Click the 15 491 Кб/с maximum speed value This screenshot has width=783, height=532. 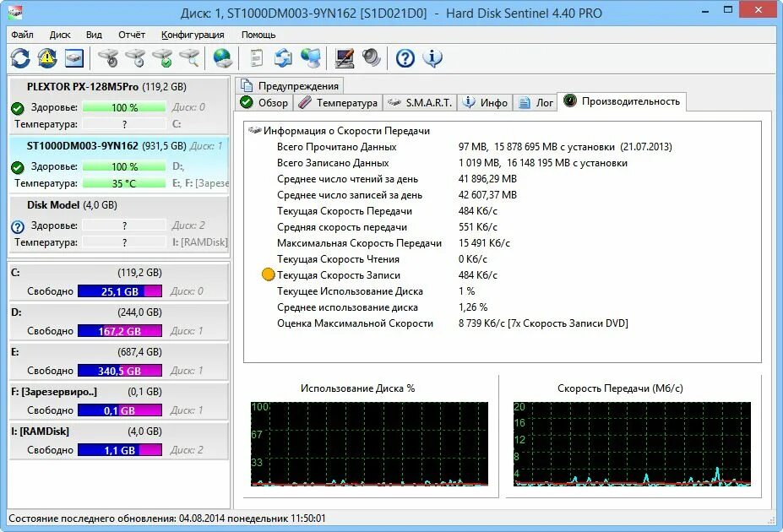484,243
